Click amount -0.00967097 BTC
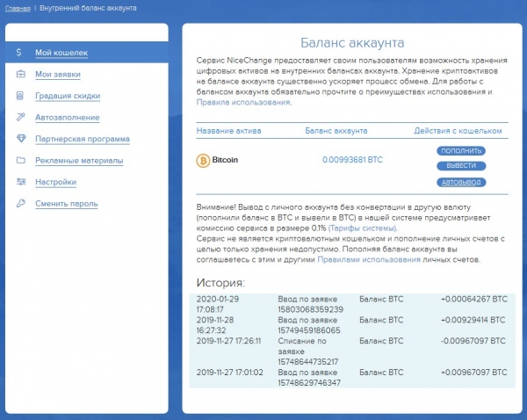Viewport: 527px width, 420px height. pos(473,341)
